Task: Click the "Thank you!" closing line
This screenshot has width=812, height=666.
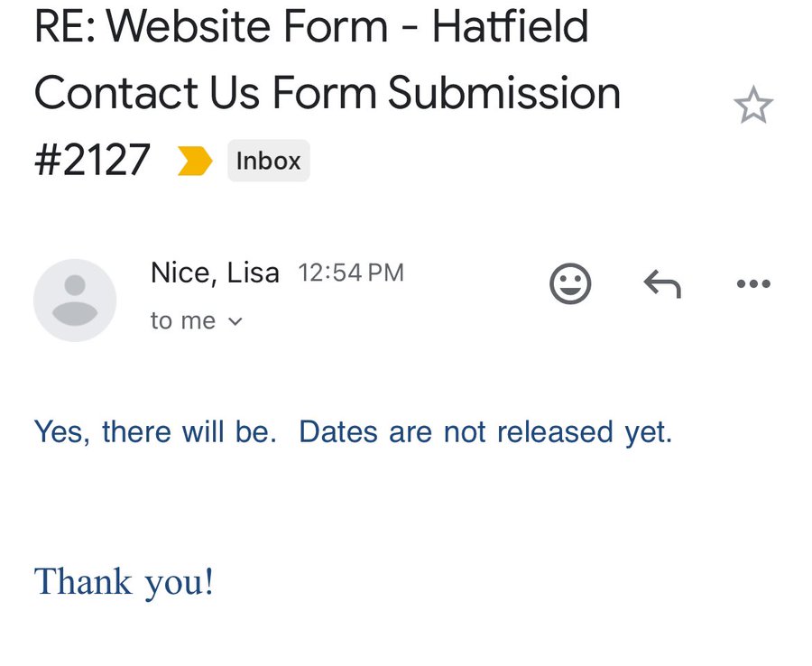Action: [124, 581]
